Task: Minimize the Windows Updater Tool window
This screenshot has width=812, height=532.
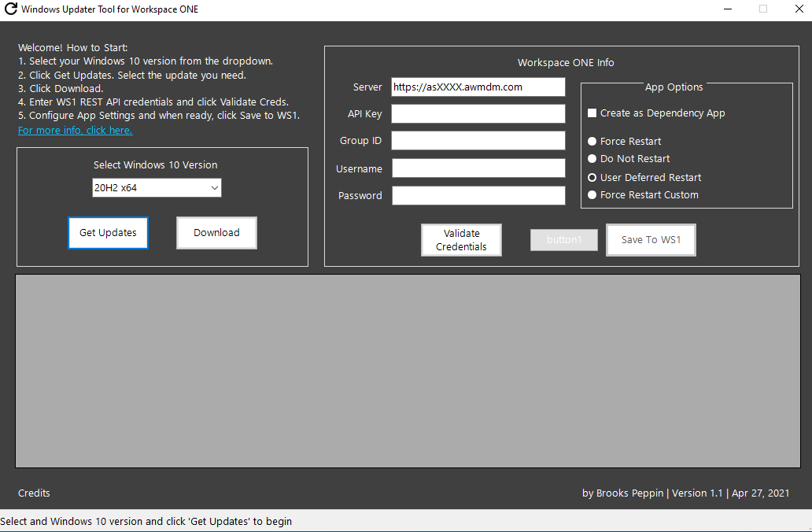Action: (728, 9)
